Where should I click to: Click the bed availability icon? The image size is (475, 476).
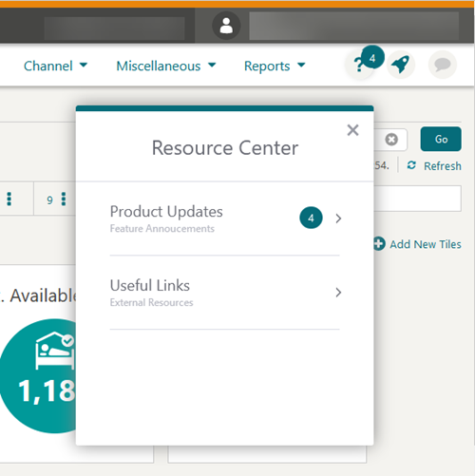click(54, 351)
